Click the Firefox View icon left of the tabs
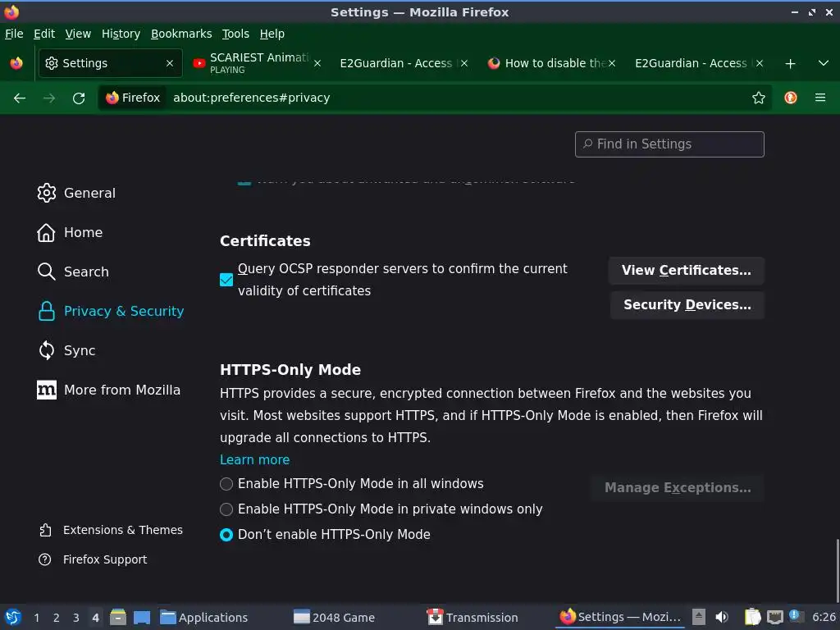 (x=16, y=63)
